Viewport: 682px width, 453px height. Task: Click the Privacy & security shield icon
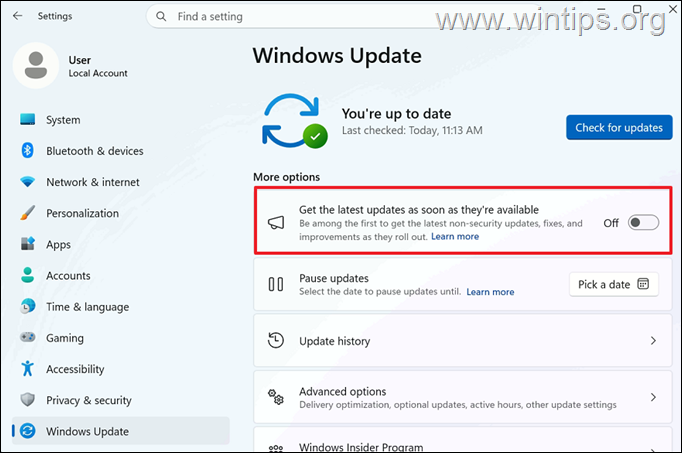tap(27, 400)
